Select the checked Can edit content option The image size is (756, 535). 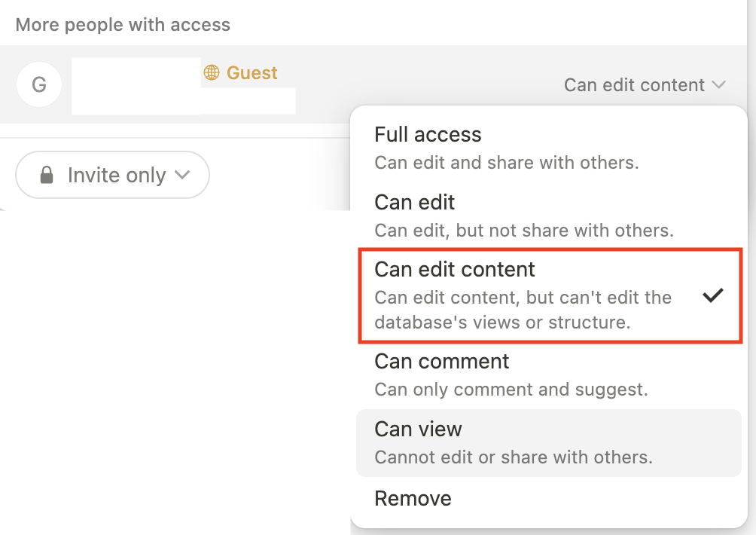pos(455,270)
